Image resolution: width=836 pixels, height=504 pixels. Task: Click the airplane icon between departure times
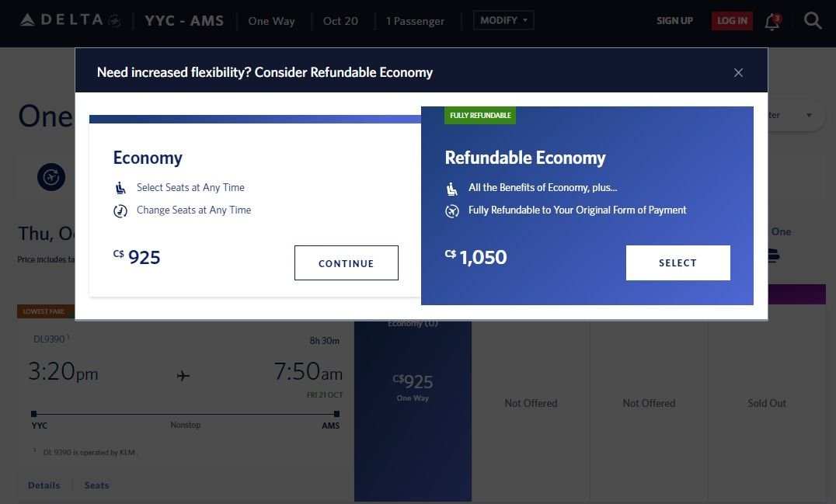[x=183, y=376]
